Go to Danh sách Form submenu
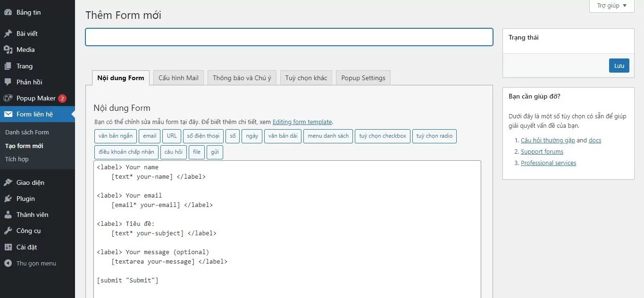644x298 pixels. tap(27, 132)
